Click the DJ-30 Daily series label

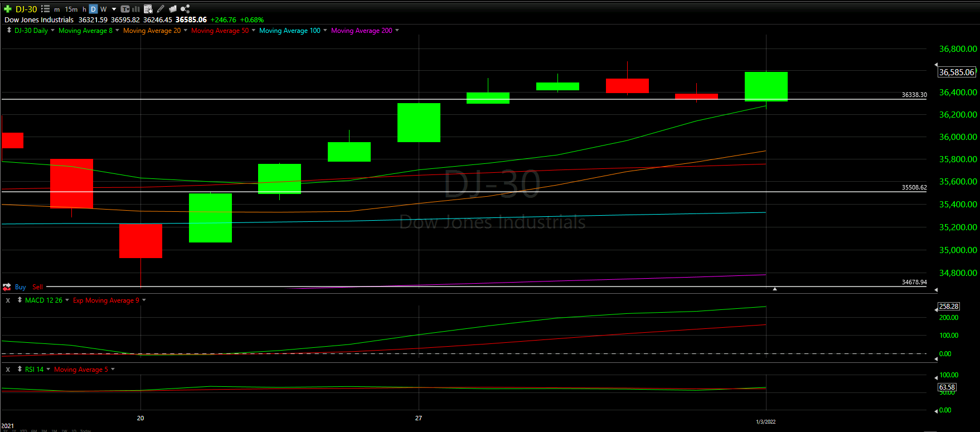point(31,31)
